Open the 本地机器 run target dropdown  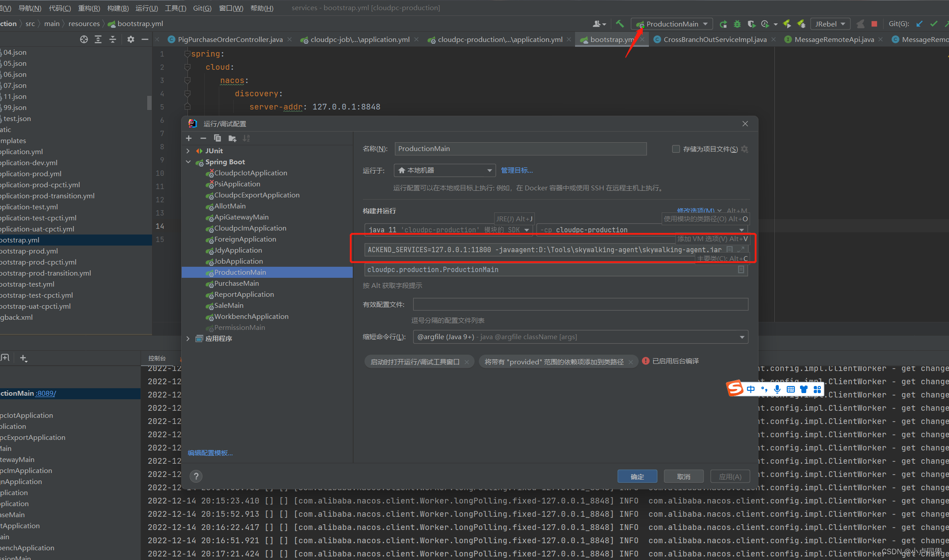click(444, 170)
